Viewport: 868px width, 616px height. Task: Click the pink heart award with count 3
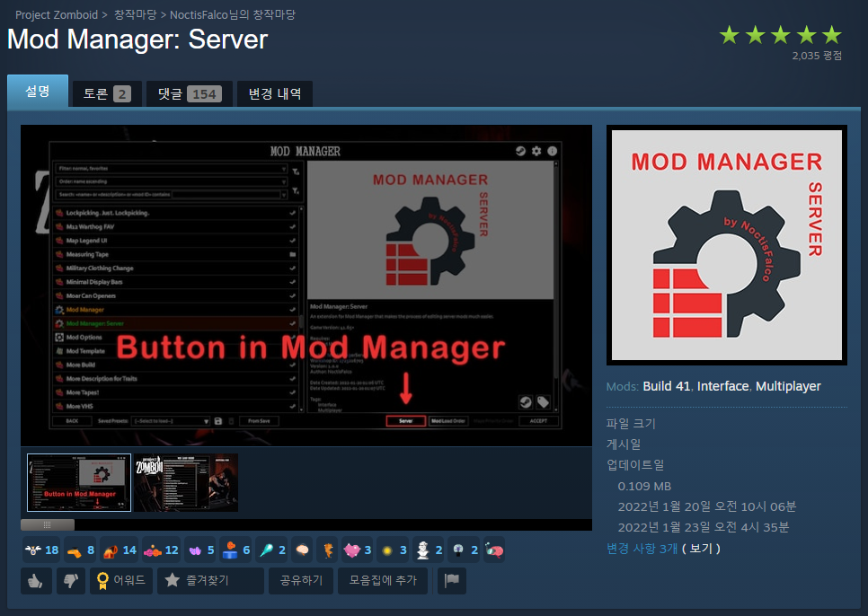[359, 550]
